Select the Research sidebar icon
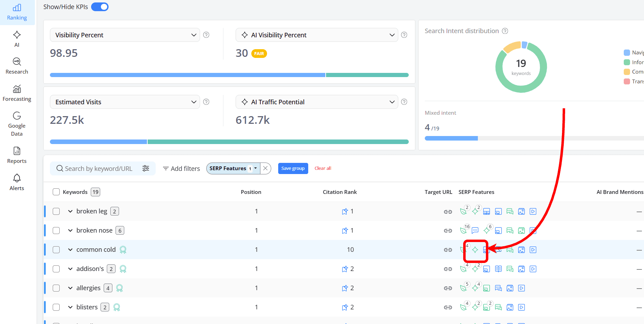 pyautogui.click(x=16, y=66)
